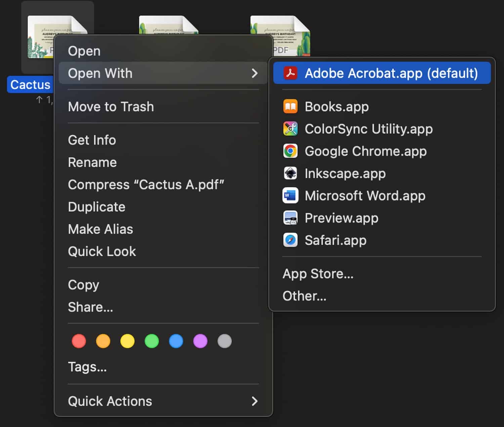504x427 pixels.
Task: Click the Inkscape app icon
Action: point(290,173)
